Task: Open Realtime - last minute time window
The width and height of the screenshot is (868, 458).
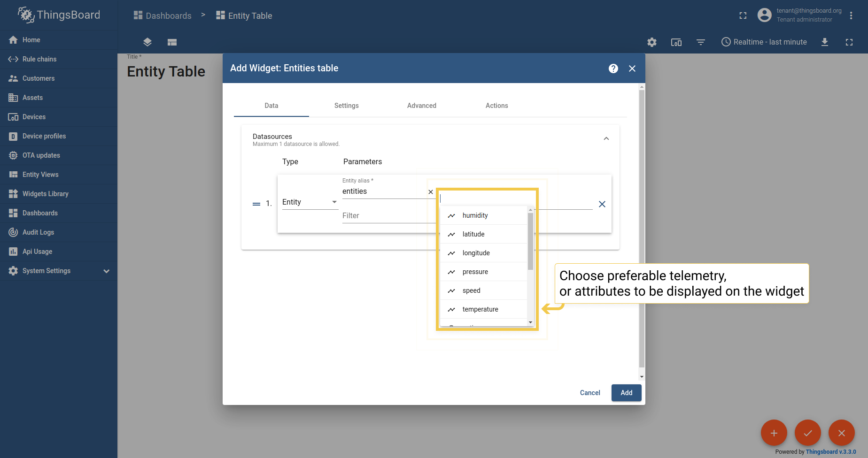Action: (764, 42)
